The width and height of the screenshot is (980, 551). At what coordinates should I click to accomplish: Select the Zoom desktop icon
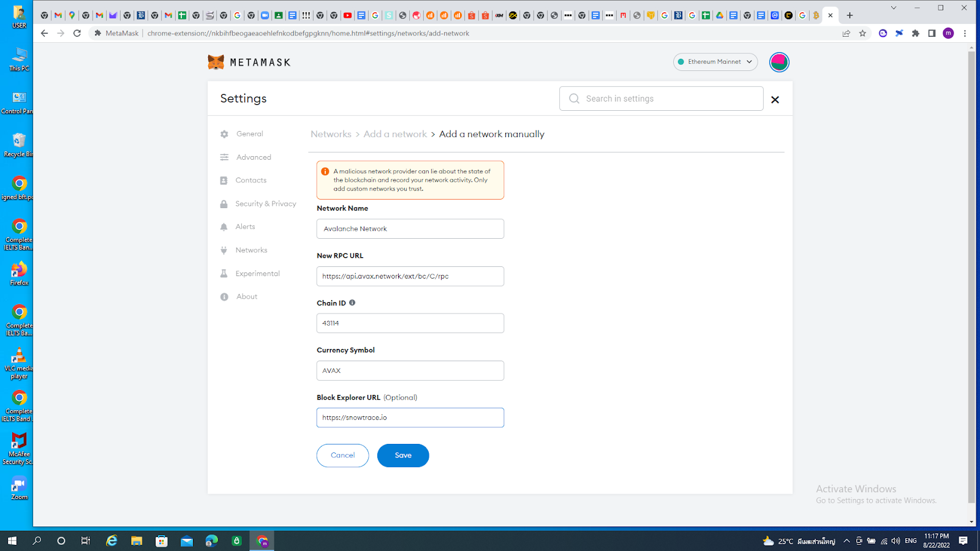19,488
